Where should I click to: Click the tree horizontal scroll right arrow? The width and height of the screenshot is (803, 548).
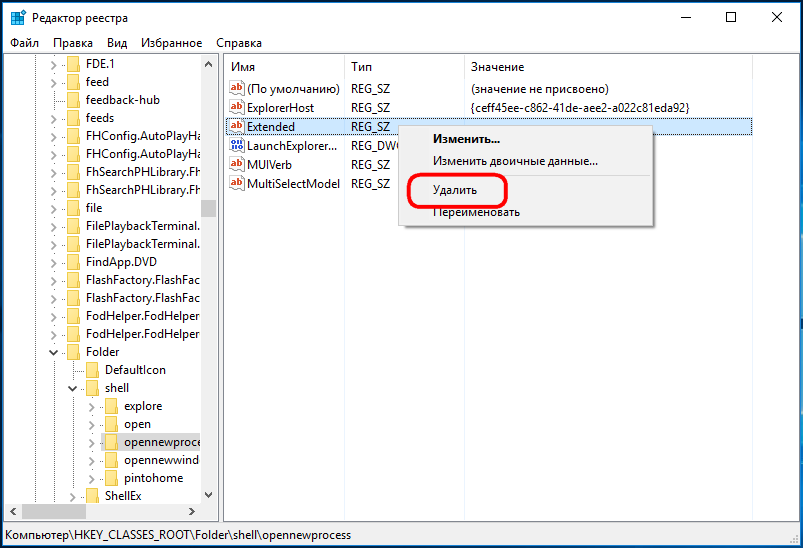pyautogui.click(x=192, y=511)
